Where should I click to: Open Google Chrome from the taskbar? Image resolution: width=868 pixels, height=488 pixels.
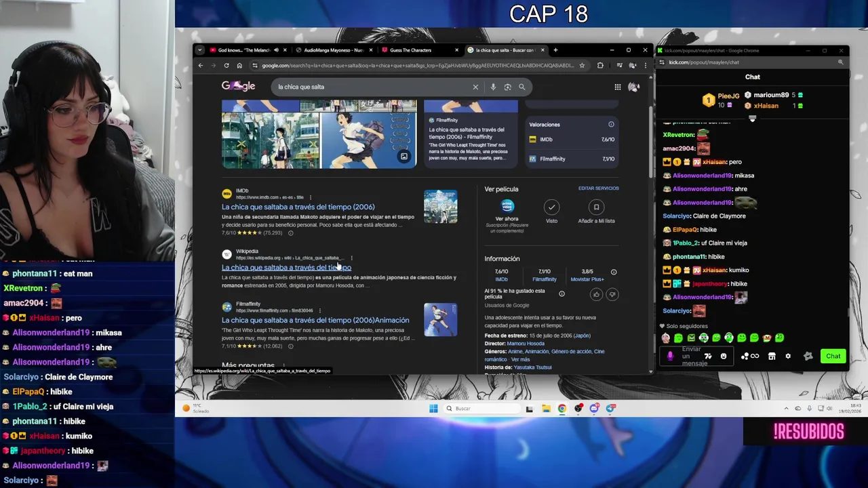click(x=562, y=409)
